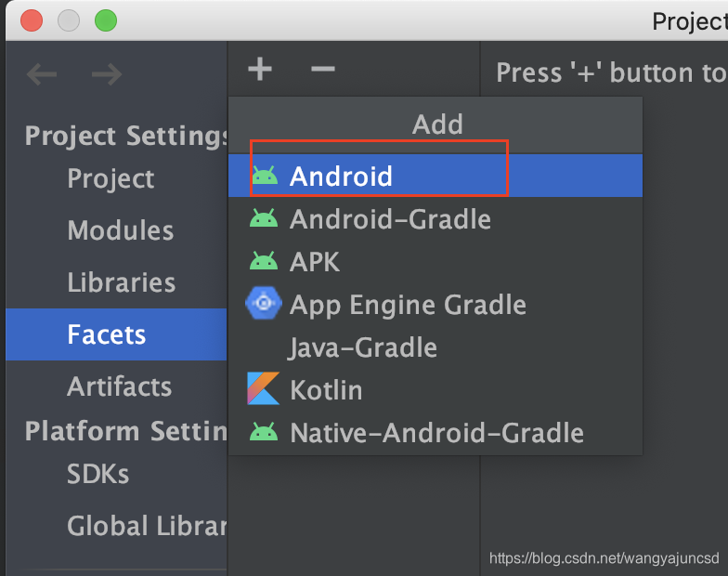Open Artifacts in sidebar
Screen dimensions: 728x576
point(116,386)
